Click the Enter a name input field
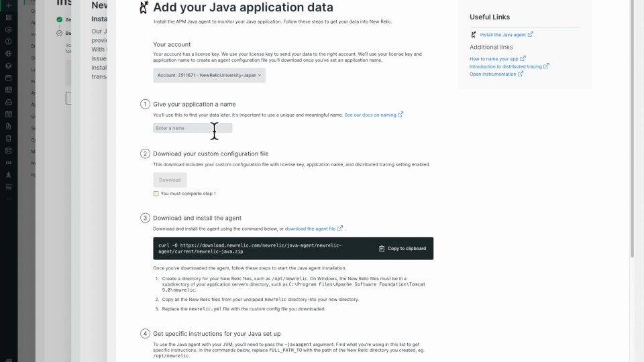Screen dimensions: 644x362 [x=193, y=128]
